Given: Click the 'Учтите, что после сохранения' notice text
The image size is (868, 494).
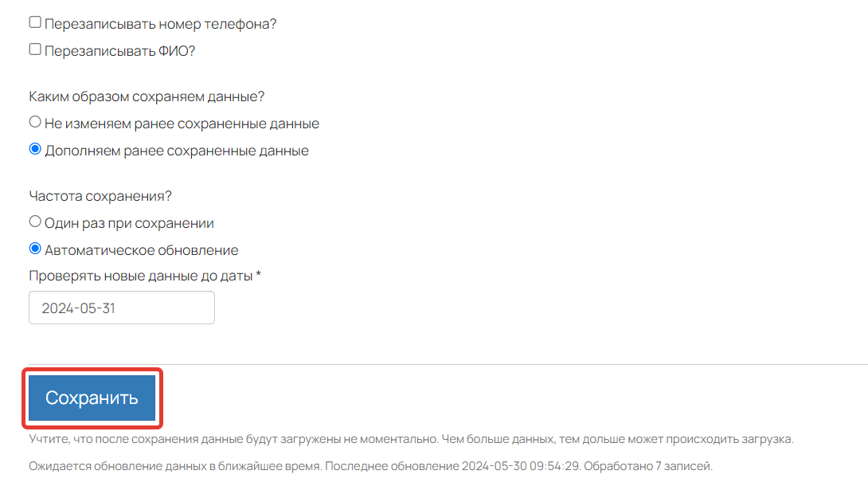Looking at the screenshot, I should pyautogui.click(x=411, y=439).
